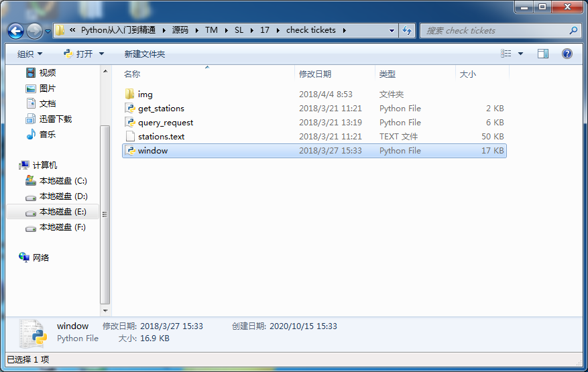Toggle the preview pane button
The height and width of the screenshot is (372, 588).
click(x=542, y=54)
